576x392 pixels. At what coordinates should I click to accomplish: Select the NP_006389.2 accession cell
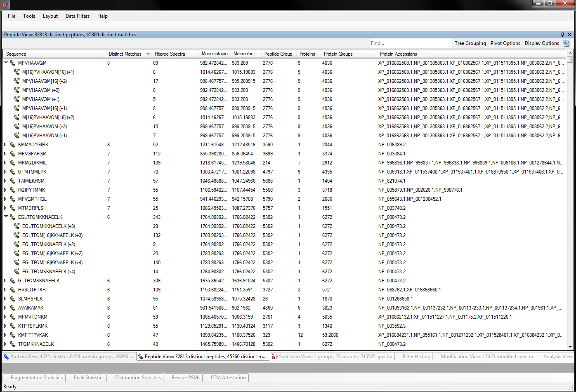(x=392, y=145)
